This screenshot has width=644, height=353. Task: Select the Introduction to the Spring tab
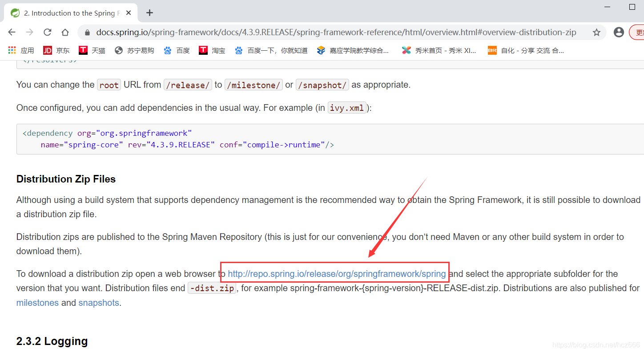coord(71,13)
